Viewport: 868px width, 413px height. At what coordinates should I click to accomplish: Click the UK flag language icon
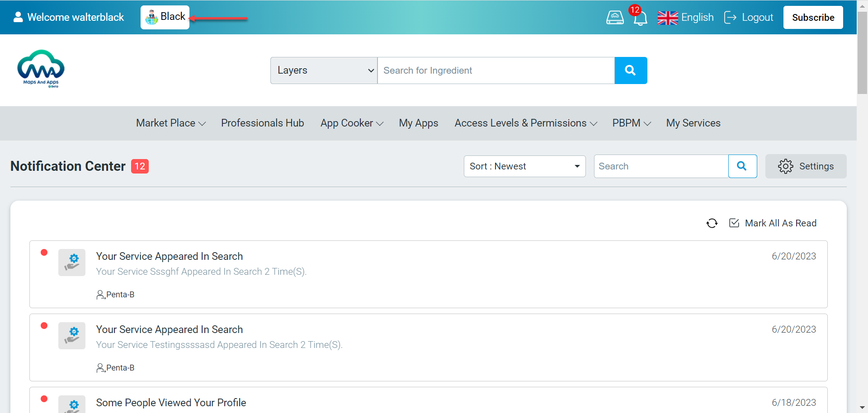(x=668, y=18)
